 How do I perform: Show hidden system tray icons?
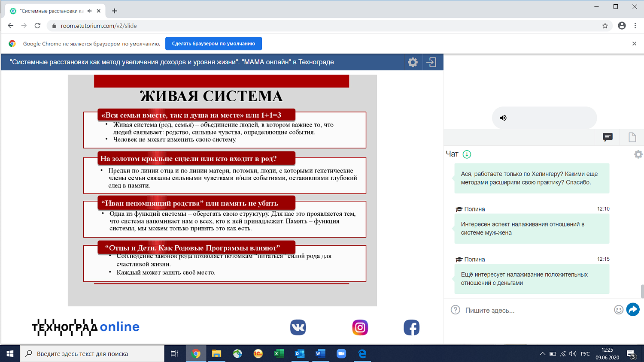coord(542,354)
